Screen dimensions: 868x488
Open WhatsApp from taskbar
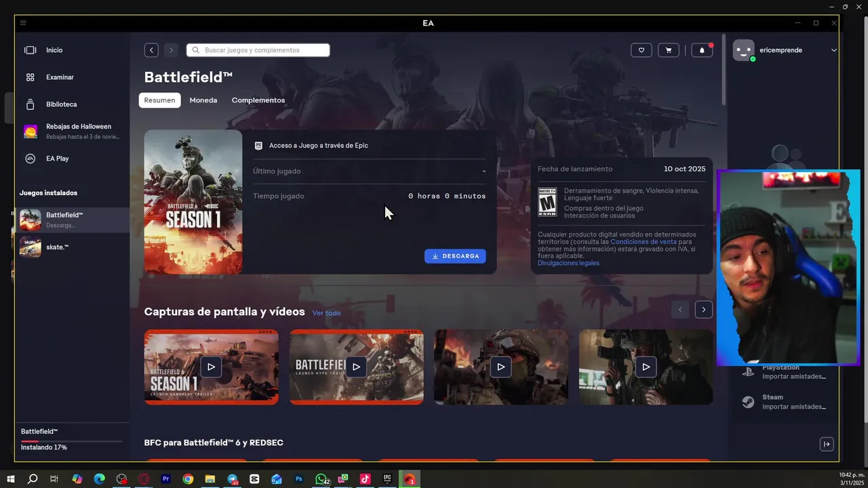point(321,479)
